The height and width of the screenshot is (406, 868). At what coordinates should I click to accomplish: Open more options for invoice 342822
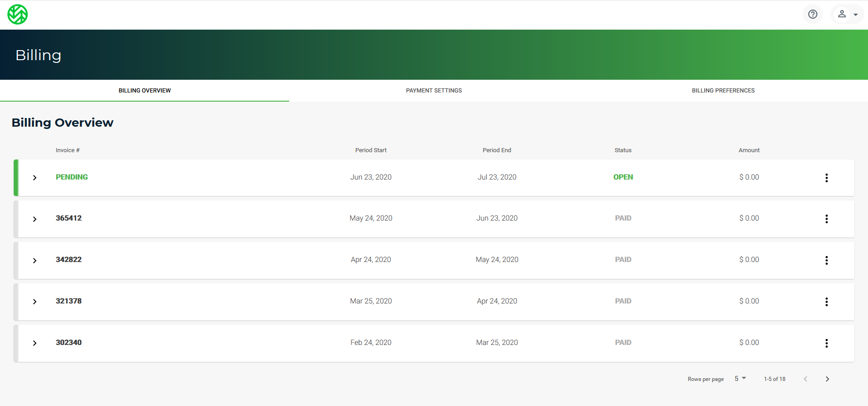tap(826, 261)
